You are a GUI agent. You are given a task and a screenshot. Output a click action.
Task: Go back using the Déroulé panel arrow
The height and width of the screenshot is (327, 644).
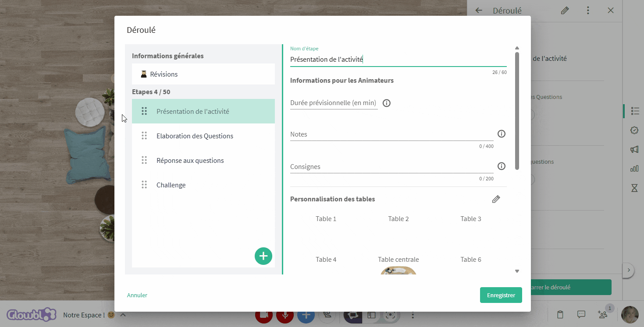pyautogui.click(x=479, y=11)
